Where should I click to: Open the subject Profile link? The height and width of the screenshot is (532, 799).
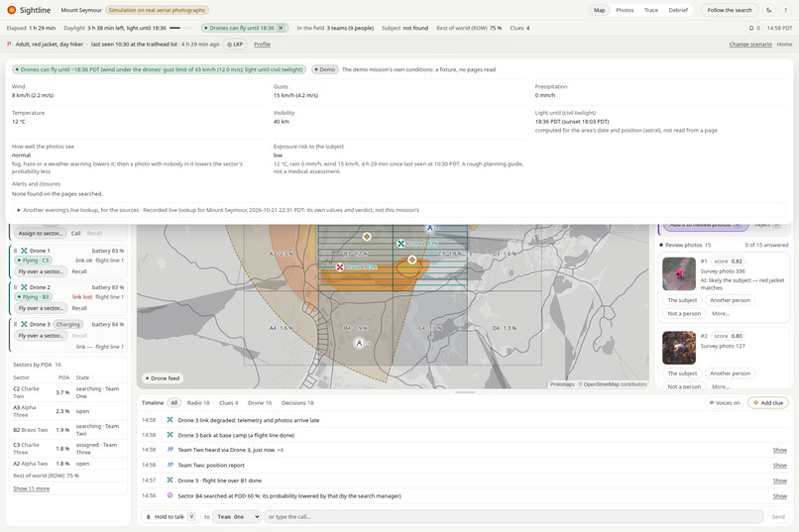coord(262,45)
